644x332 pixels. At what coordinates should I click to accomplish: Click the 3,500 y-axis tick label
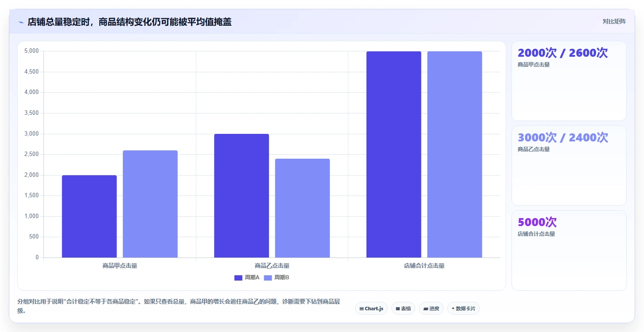(x=31, y=113)
